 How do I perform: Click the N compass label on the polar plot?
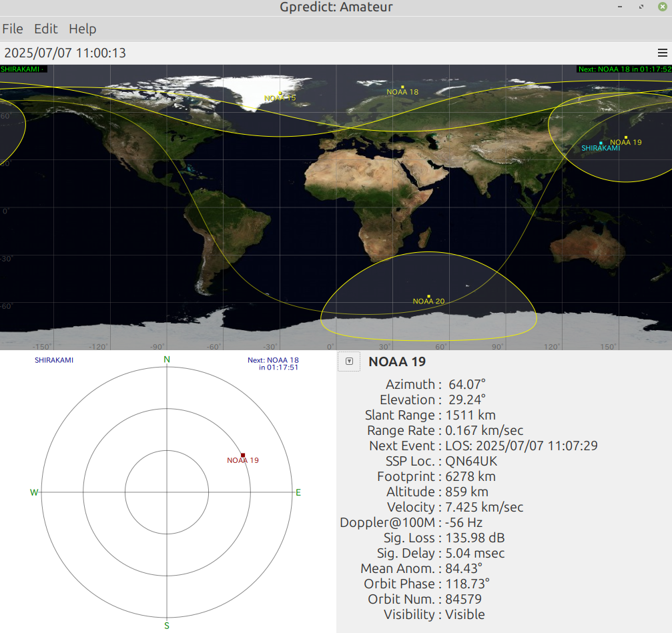(167, 360)
